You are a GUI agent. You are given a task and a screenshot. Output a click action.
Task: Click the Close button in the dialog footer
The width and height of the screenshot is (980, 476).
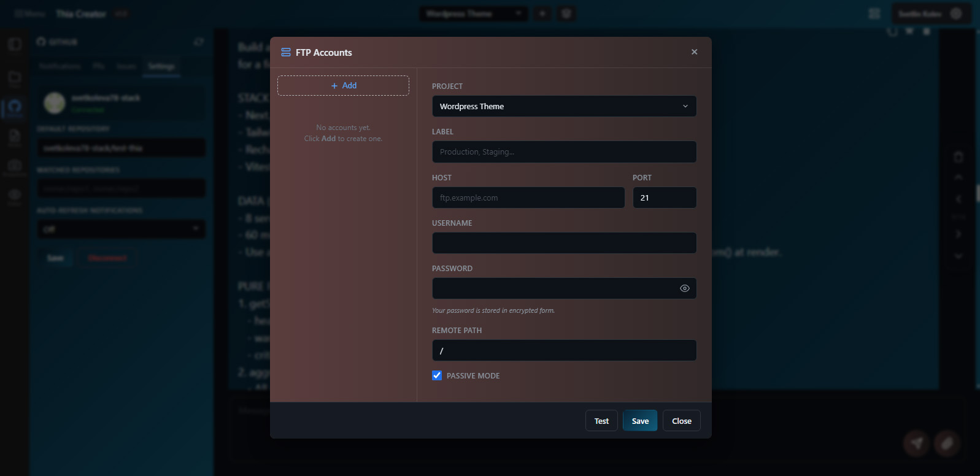pyautogui.click(x=682, y=421)
